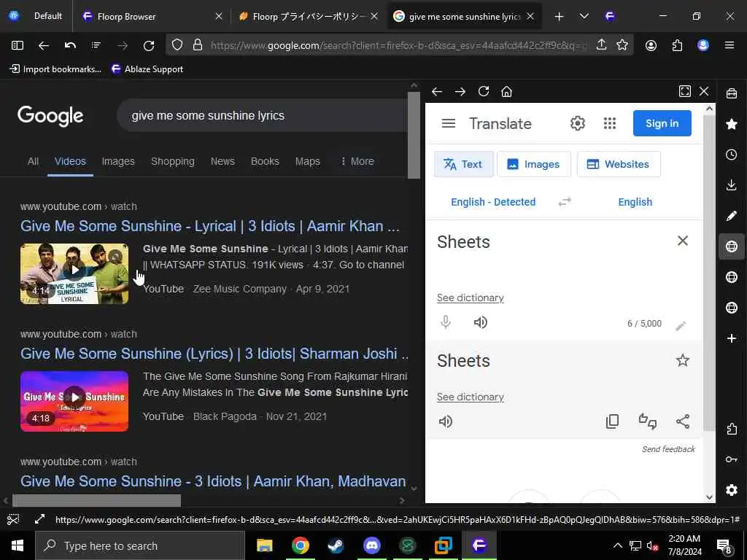Switch to the All results tab
Viewport: 747px width, 560px height.
click(33, 161)
